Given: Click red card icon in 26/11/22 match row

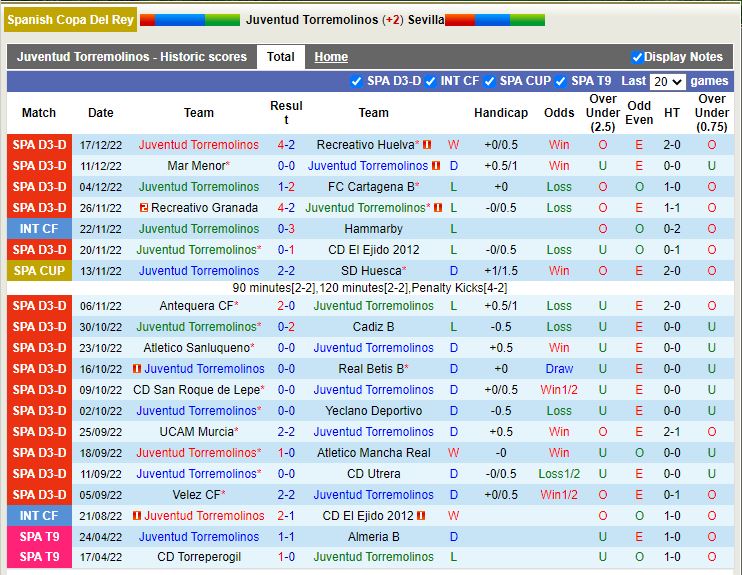Looking at the screenshot, I should pos(436,208).
